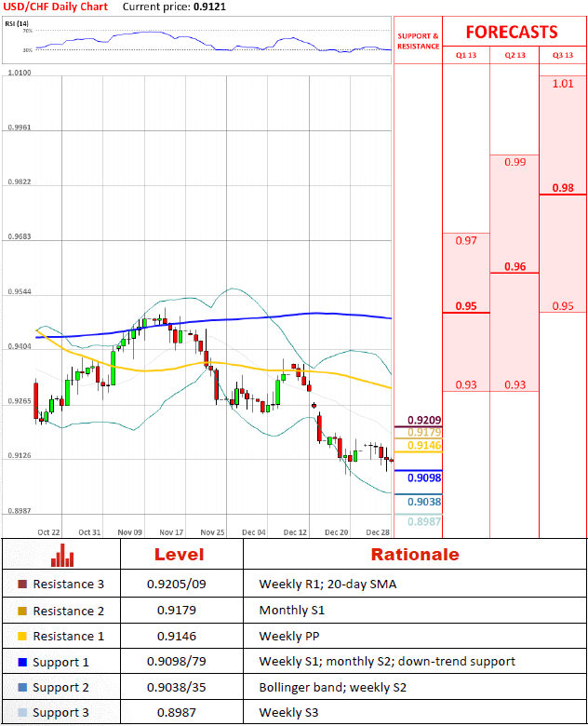Select the Support 2 row label

coord(60,688)
